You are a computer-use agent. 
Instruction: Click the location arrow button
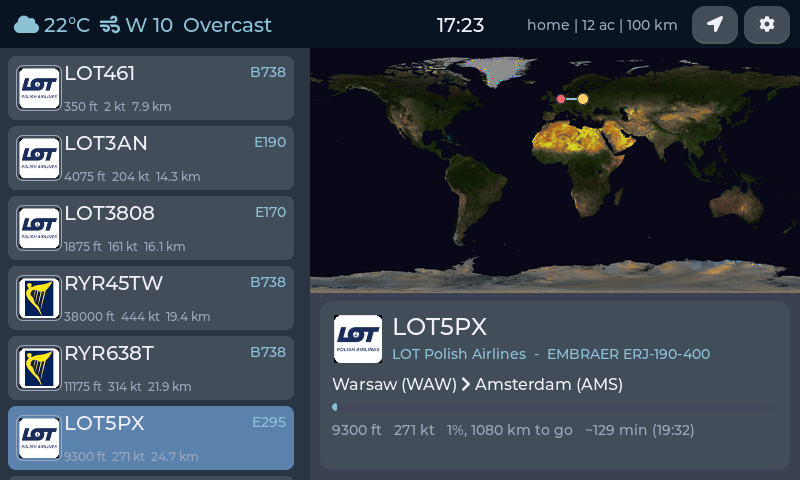(x=715, y=24)
